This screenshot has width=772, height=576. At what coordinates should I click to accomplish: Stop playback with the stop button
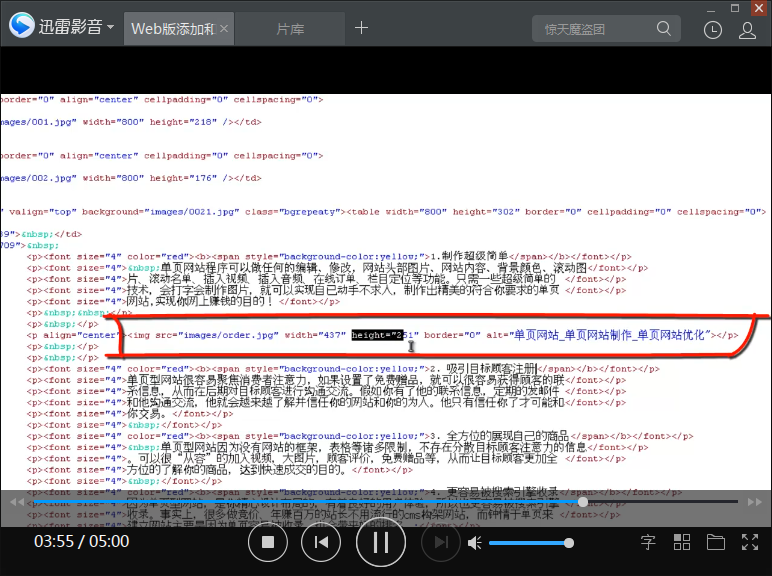pyautogui.click(x=268, y=542)
